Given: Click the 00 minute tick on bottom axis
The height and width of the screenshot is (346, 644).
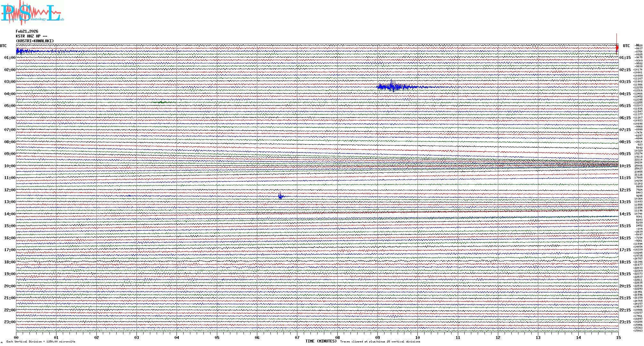Looking at the screenshot, I should [x=16, y=337].
